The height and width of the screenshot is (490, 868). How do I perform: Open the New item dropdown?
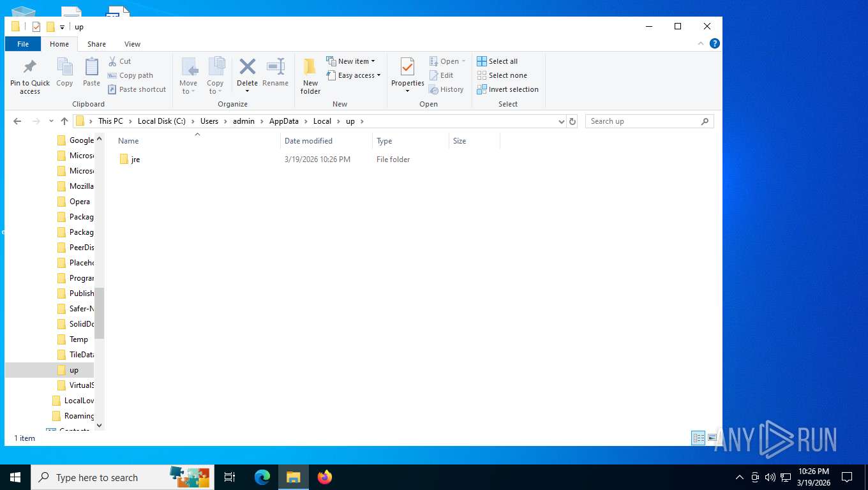pos(350,61)
